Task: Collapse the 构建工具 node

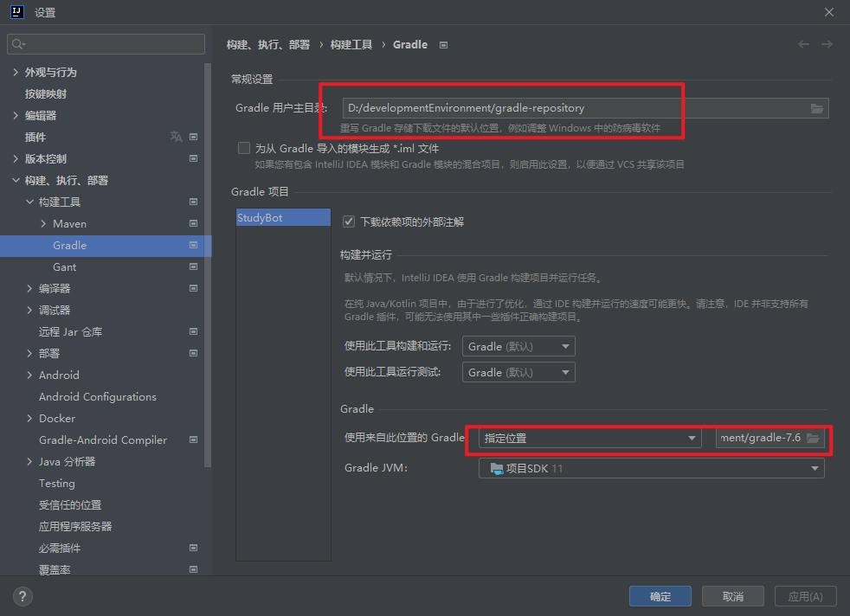Action: pos(29,202)
